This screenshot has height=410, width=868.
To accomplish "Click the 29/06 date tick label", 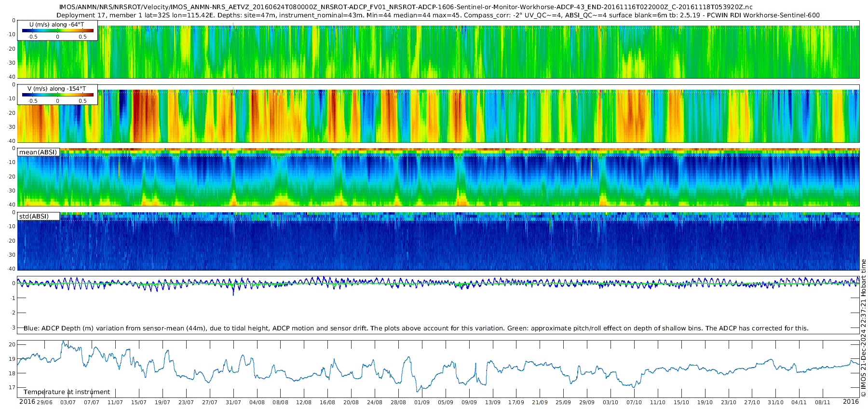I will click(x=45, y=402).
